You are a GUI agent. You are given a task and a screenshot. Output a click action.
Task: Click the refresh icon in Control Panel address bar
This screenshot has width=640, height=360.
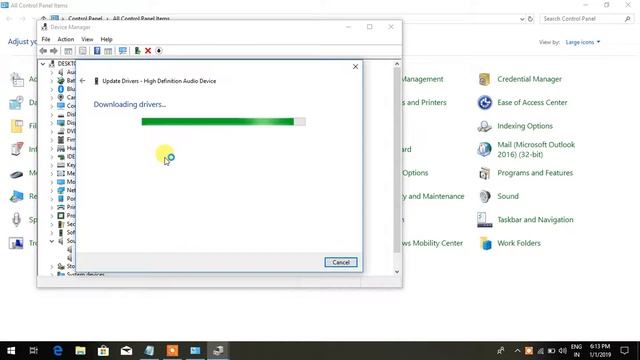(x=530, y=19)
